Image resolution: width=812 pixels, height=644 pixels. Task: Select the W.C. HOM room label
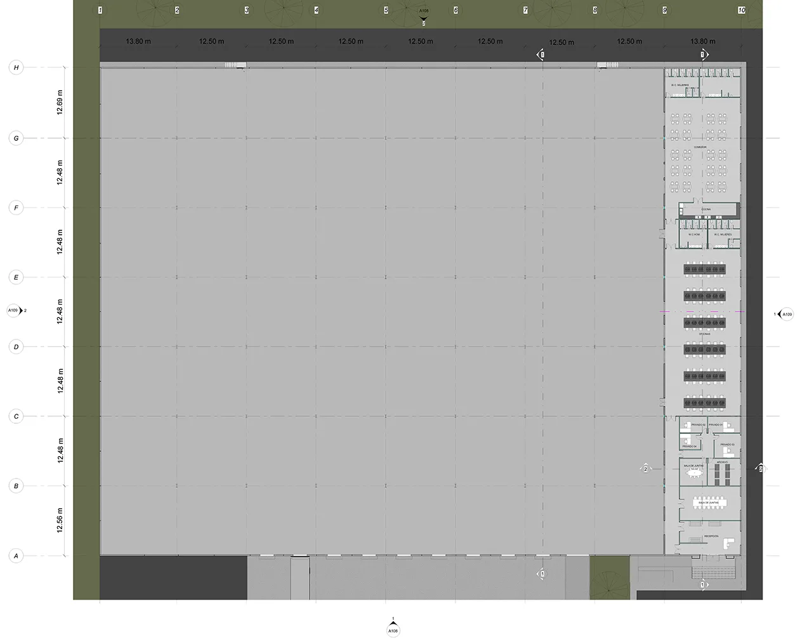pos(693,235)
